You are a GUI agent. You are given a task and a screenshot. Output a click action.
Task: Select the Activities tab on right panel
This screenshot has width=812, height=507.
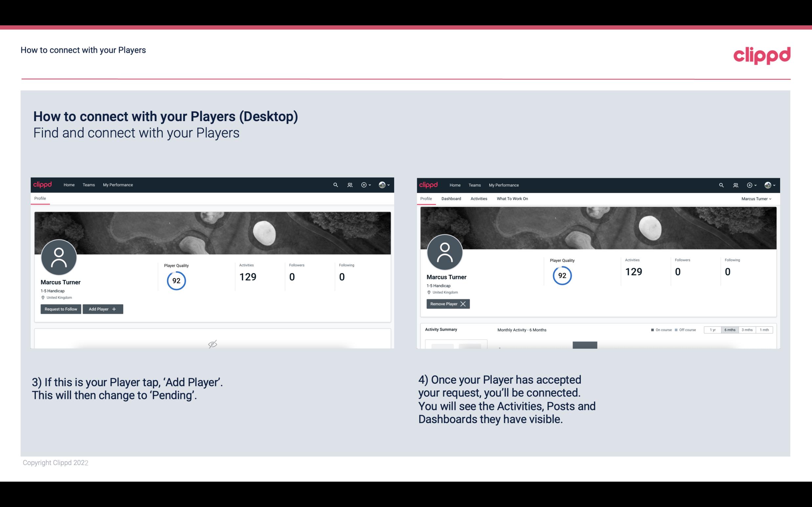[479, 199]
